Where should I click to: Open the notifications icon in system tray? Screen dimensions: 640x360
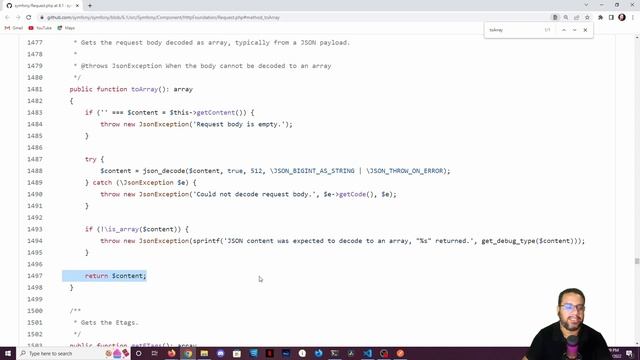(x=629, y=353)
